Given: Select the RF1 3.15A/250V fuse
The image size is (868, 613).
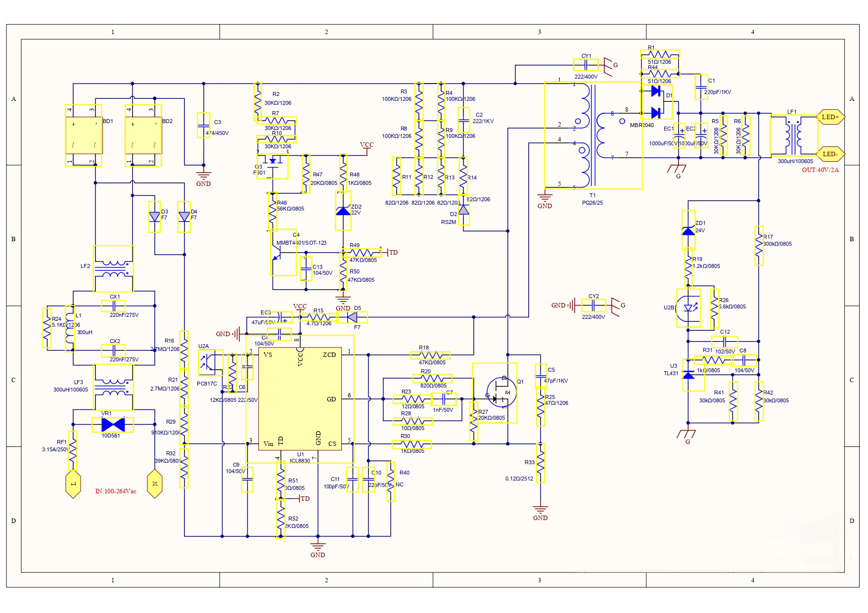Looking at the screenshot, I should point(73,450).
